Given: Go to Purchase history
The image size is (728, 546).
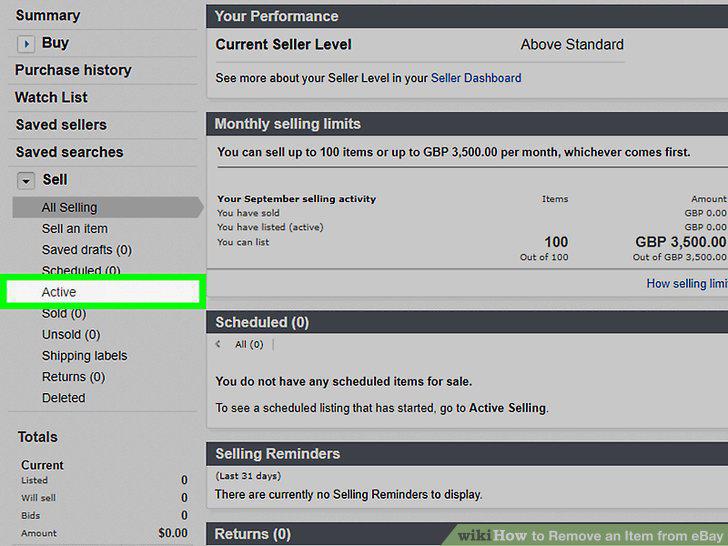Looking at the screenshot, I should point(73,70).
